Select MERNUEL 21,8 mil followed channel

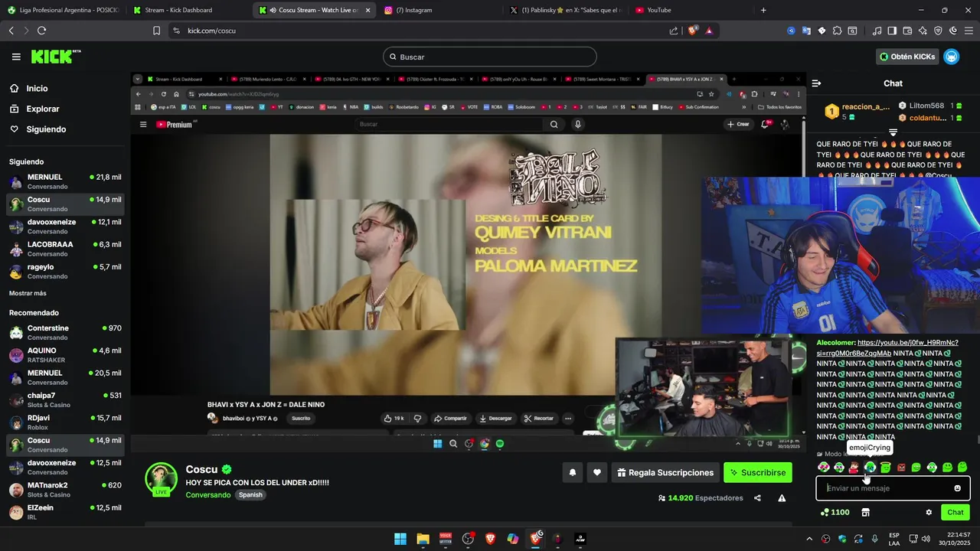[65, 181]
